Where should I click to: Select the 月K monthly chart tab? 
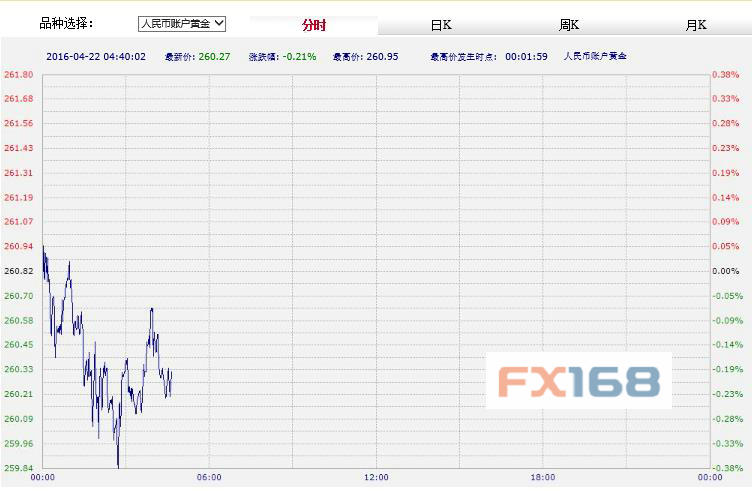(x=696, y=25)
